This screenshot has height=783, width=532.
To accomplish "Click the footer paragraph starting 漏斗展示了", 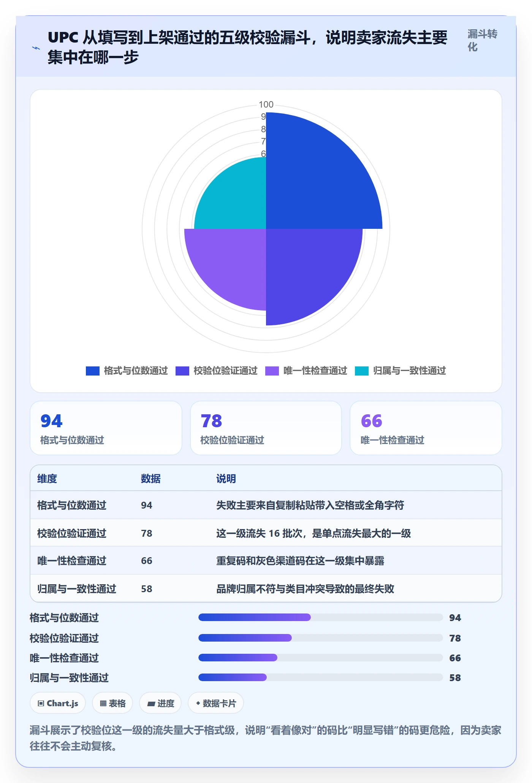I will (x=265, y=738).
